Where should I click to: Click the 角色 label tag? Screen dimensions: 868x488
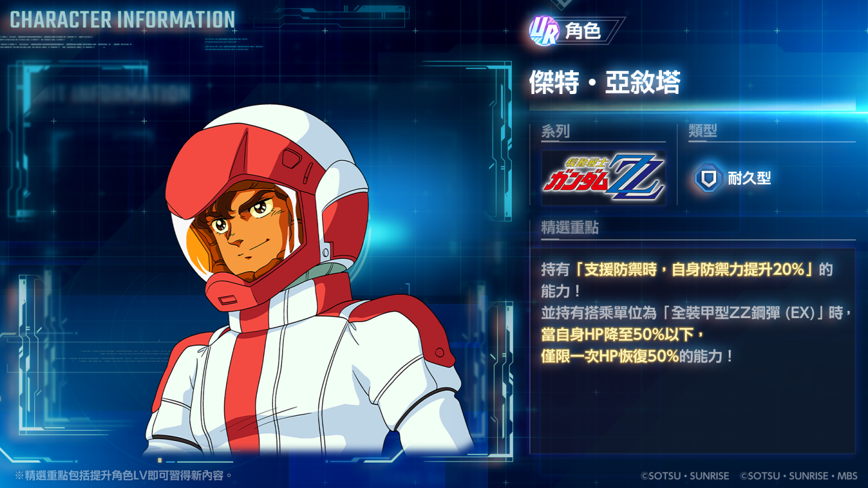[583, 31]
